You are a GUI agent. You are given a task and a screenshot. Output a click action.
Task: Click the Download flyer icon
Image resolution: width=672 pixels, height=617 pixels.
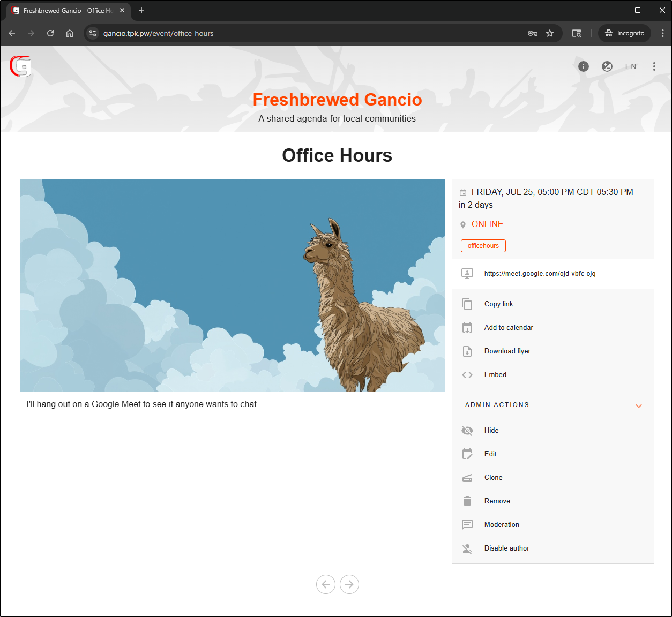click(x=467, y=351)
